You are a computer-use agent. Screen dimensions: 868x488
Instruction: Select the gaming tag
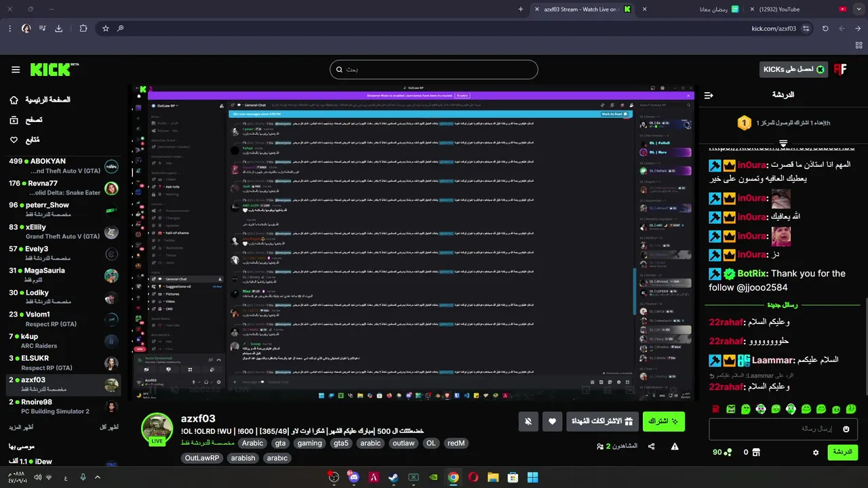309,443
